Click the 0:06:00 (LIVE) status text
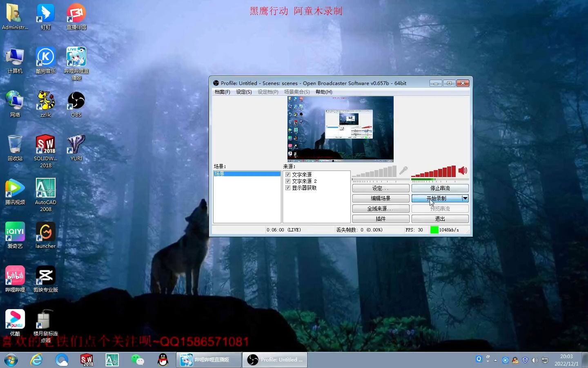The height and width of the screenshot is (368, 588). [284, 230]
